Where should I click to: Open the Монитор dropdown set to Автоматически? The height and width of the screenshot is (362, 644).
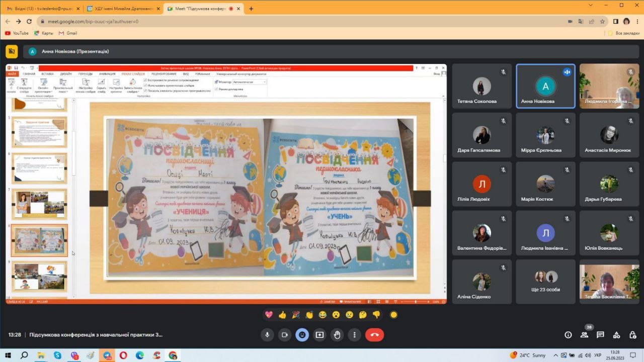(x=250, y=81)
